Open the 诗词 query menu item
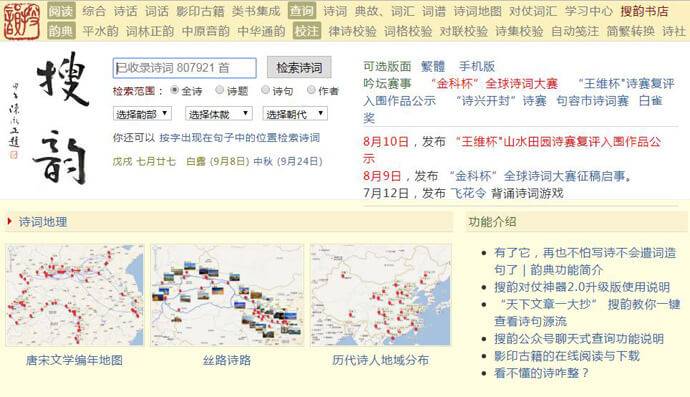The image size is (690, 397). click(335, 11)
